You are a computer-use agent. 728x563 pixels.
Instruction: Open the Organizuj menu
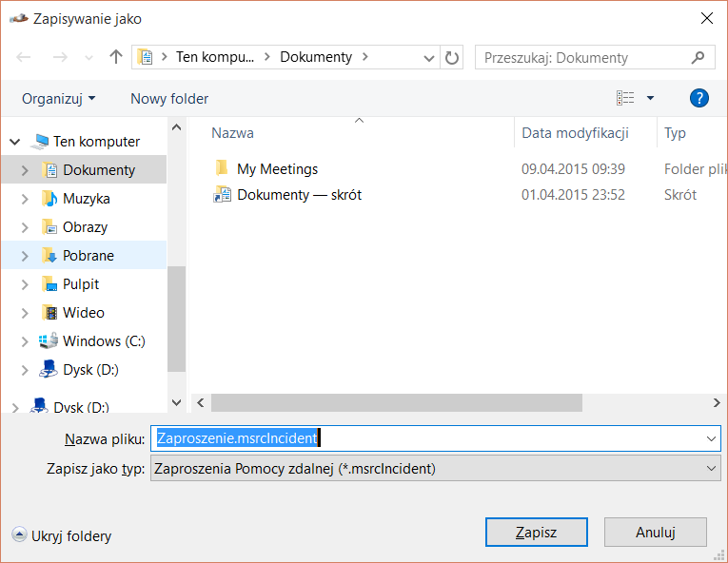58,99
